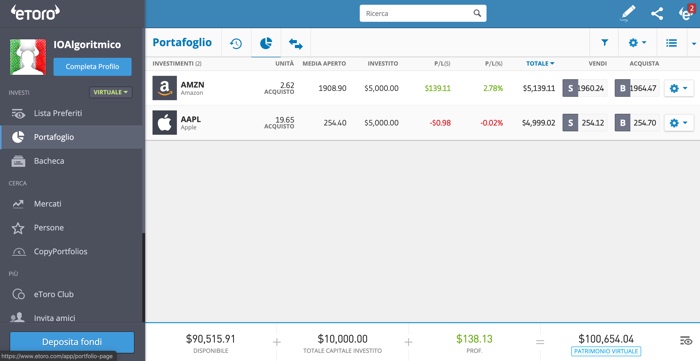Sort by UNITÀ column header
The height and width of the screenshot is (361, 700).
pyautogui.click(x=284, y=64)
